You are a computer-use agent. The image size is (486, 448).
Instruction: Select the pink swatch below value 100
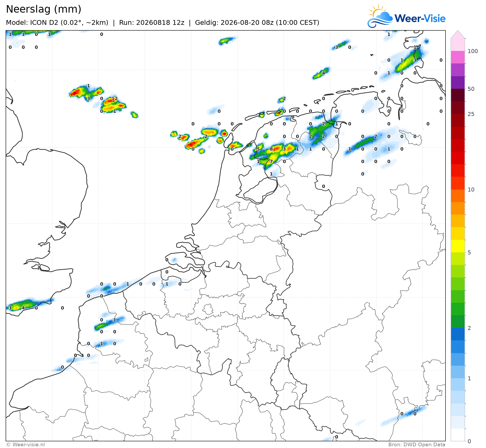(458, 57)
